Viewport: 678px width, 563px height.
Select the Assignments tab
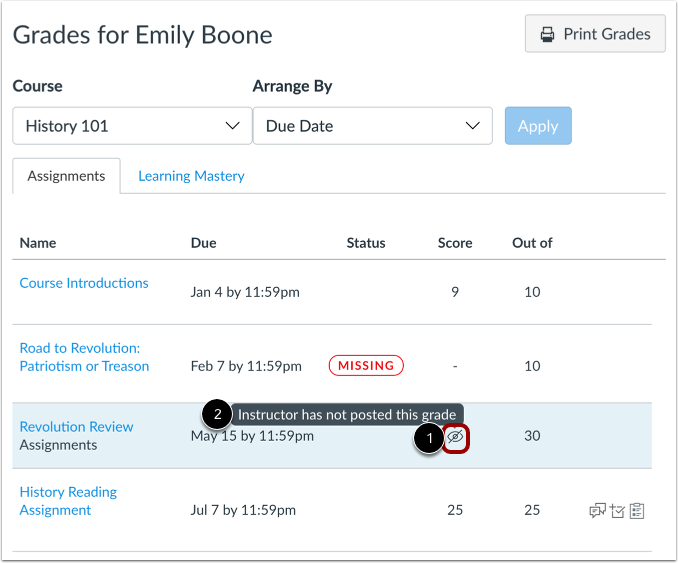pos(66,176)
